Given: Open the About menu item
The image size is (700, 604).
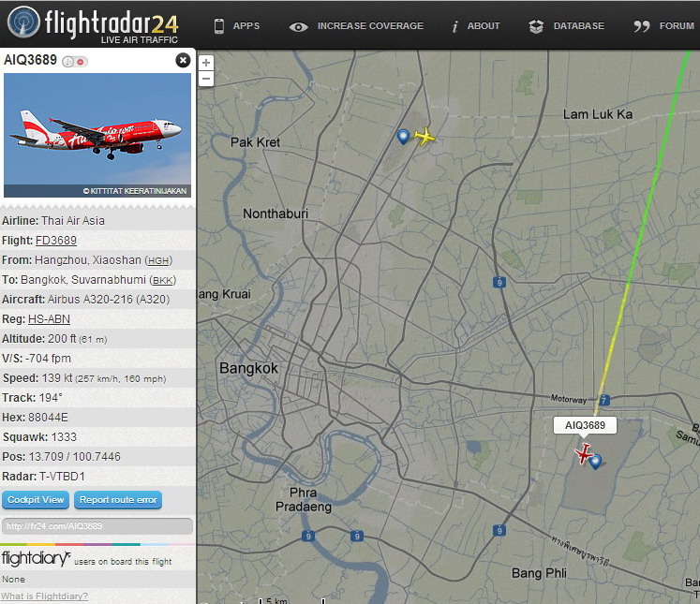Looking at the screenshot, I should coord(476,26).
